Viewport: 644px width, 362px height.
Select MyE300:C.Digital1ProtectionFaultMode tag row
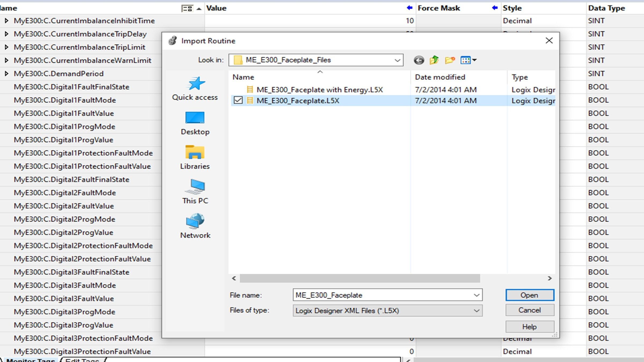[83, 153]
